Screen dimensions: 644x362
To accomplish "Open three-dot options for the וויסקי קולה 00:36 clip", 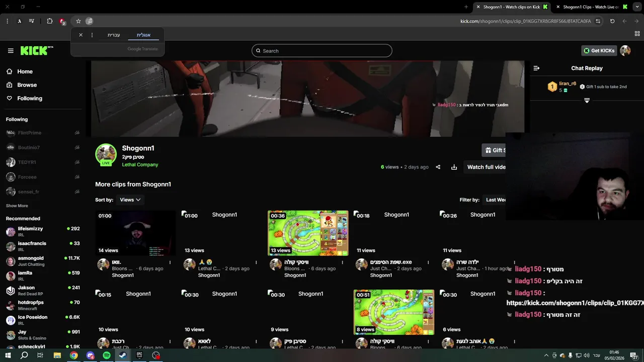I will click(x=342, y=262).
